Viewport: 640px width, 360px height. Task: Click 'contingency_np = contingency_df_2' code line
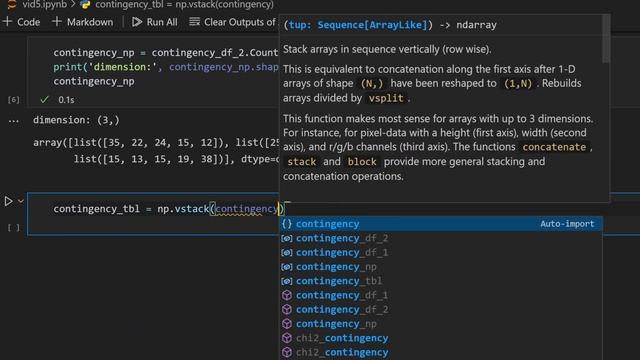coord(166,53)
